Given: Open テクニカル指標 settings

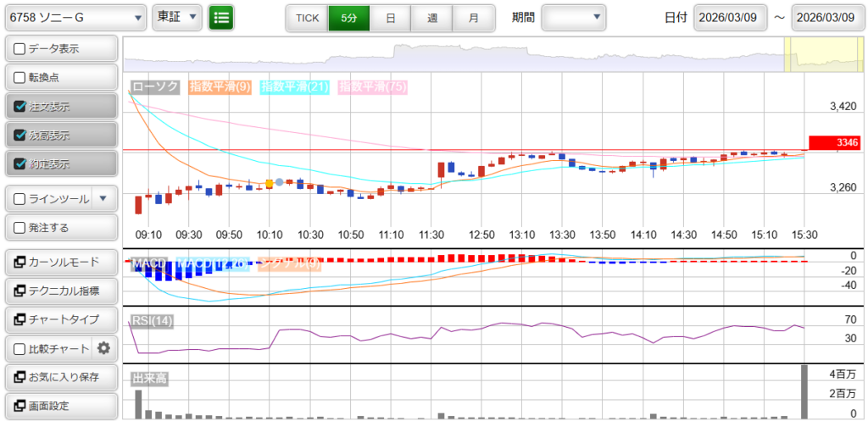Looking at the screenshot, I should point(59,291).
